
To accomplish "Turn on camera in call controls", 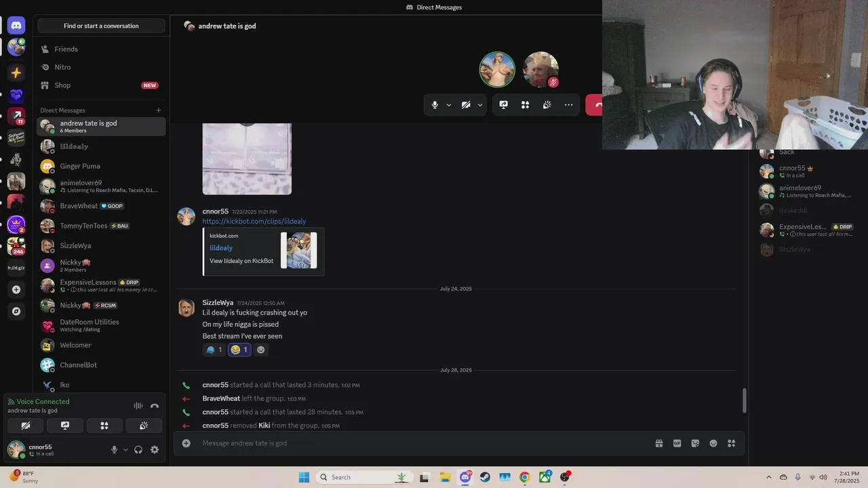I will click(466, 105).
